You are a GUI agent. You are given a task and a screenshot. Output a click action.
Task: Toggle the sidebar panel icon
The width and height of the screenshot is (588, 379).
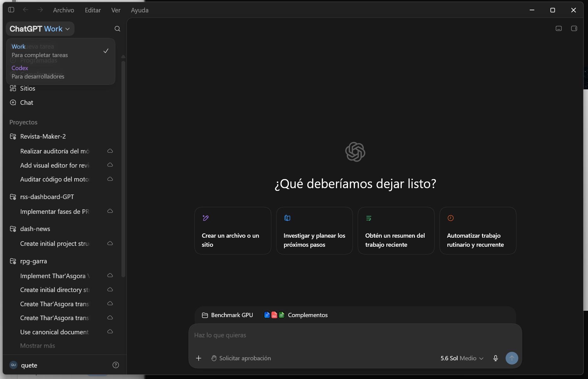coord(11,10)
